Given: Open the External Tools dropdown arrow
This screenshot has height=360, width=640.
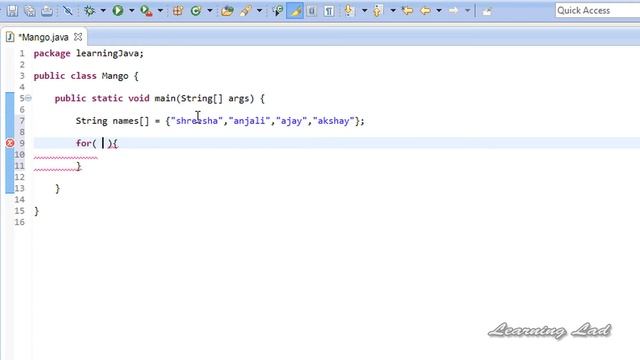Looking at the screenshot, I should click(160, 11).
